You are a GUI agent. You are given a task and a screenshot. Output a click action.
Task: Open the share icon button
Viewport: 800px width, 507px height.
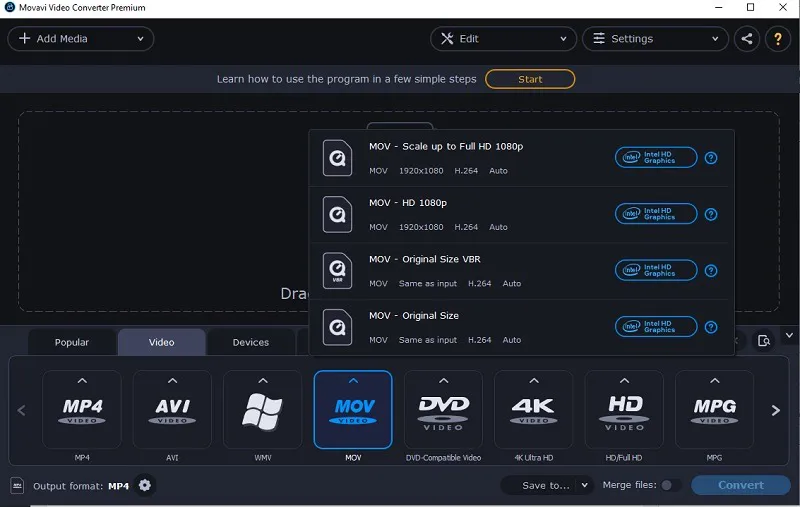coord(746,39)
